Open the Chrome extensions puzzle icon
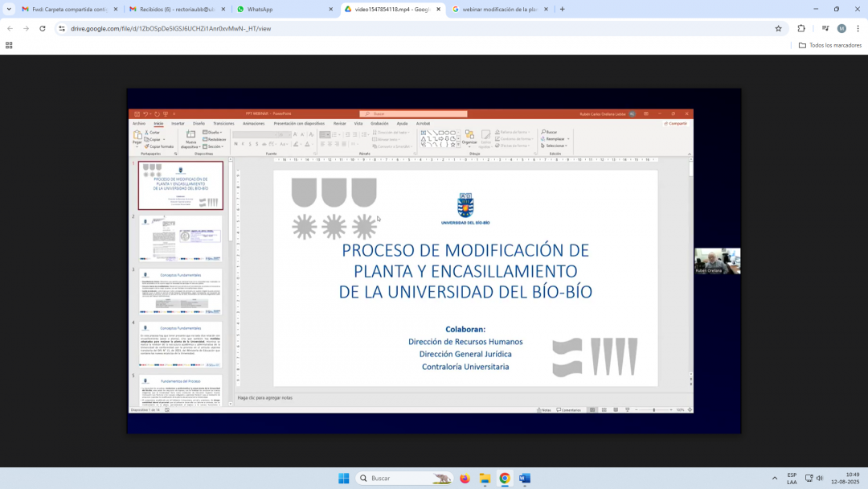The height and width of the screenshot is (489, 868). (801, 28)
